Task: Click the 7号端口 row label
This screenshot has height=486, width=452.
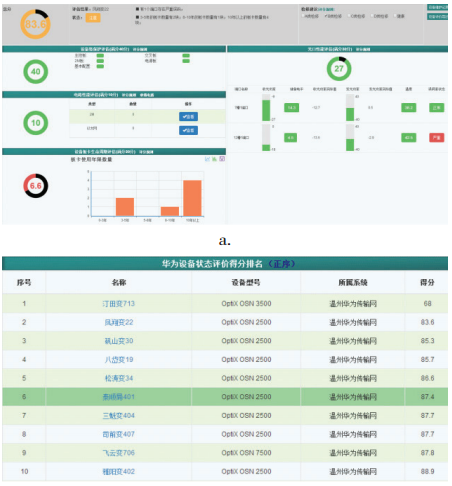Action: pos(241,108)
